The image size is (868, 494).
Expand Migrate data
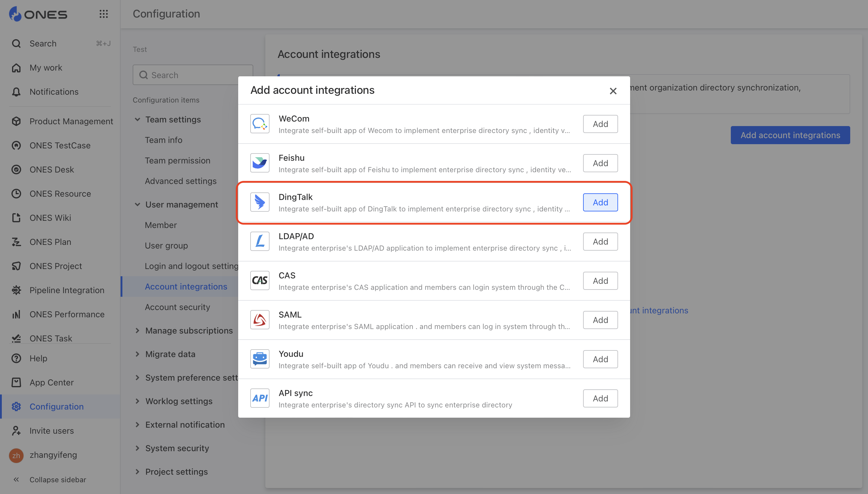tap(137, 354)
